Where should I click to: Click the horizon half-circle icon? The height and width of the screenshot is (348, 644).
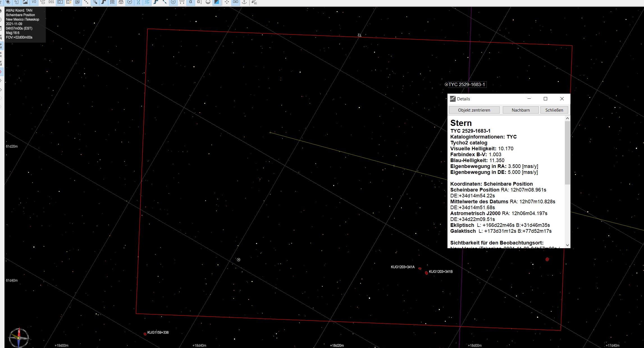tap(208, 2)
